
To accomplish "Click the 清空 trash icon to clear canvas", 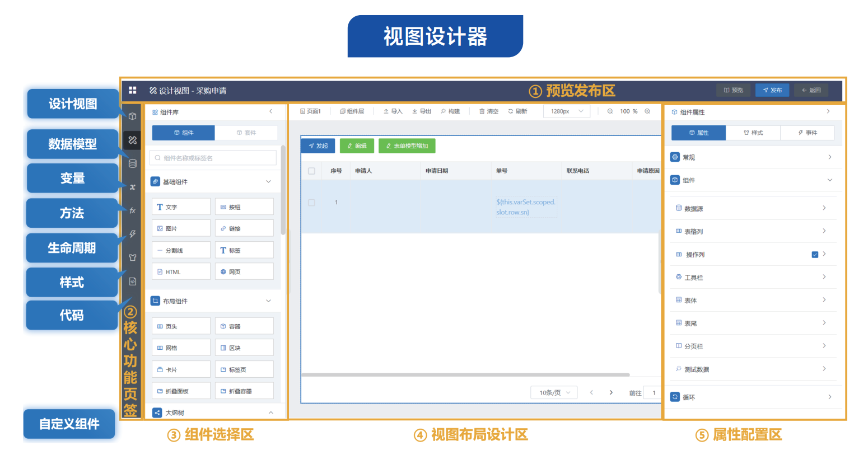I will coord(482,111).
